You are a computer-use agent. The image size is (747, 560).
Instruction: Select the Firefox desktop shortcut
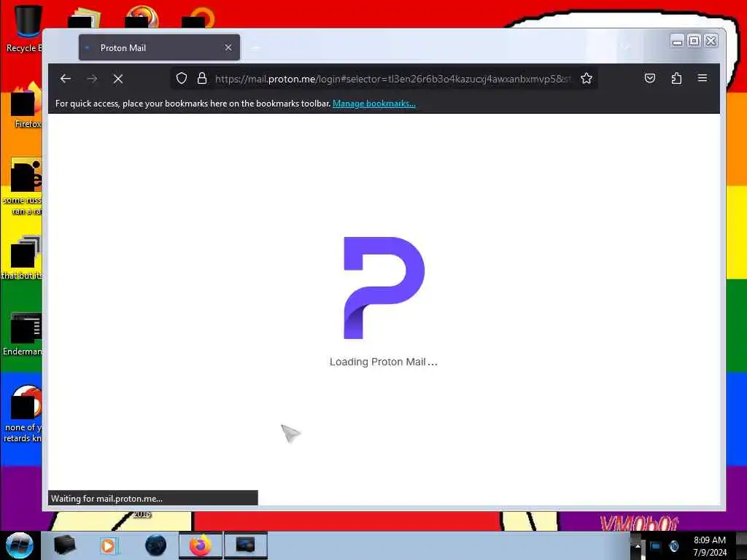point(26,105)
